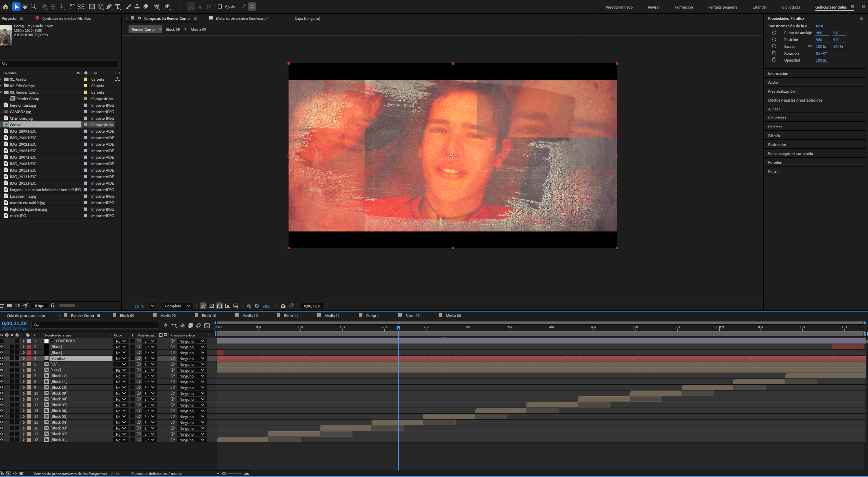
Task: Toggle stopwatch for Posición property
Action: point(774,39)
